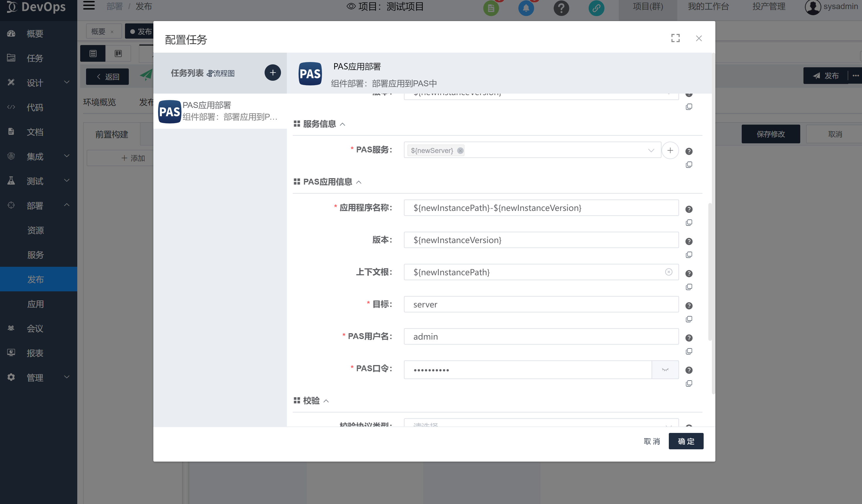Click the 确定 confirm button
Image resolution: width=862 pixels, height=504 pixels.
coord(686,441)
